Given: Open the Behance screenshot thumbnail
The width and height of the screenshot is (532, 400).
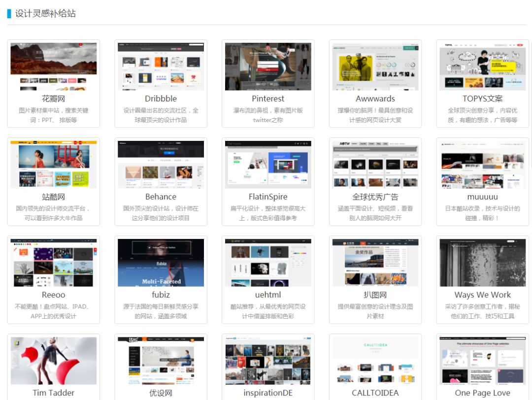Looking at the screenshot, I should [161, 165].
